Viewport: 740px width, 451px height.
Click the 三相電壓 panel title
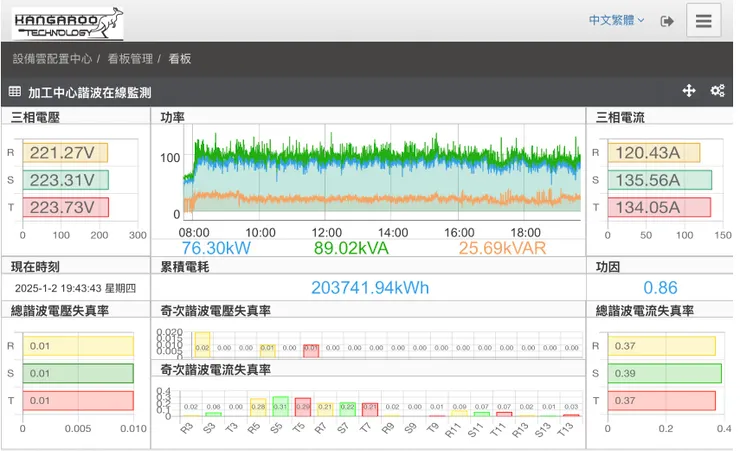[35, 117]
